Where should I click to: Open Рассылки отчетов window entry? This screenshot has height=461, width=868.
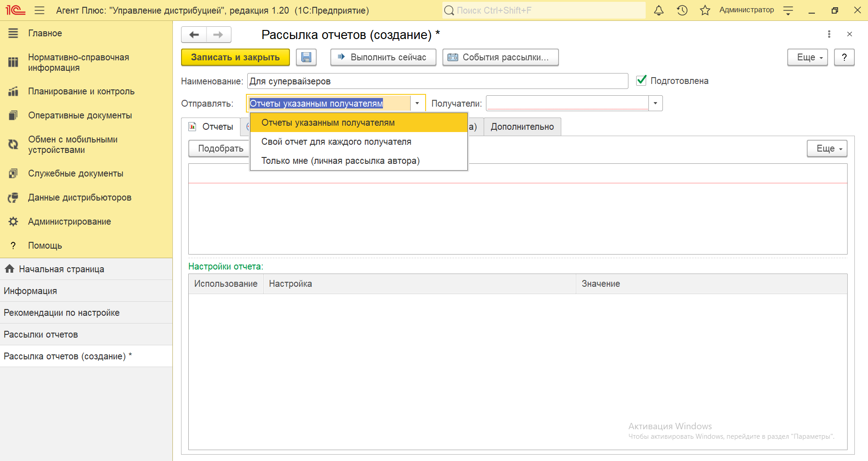pyautogui.click(x=86, y=334)
